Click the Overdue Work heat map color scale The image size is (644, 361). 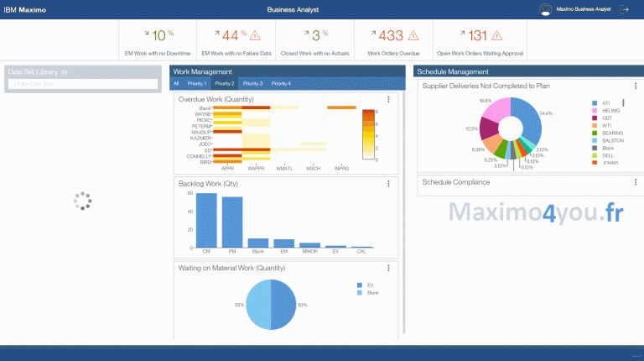pyautogui.click(x=368, y=134)
